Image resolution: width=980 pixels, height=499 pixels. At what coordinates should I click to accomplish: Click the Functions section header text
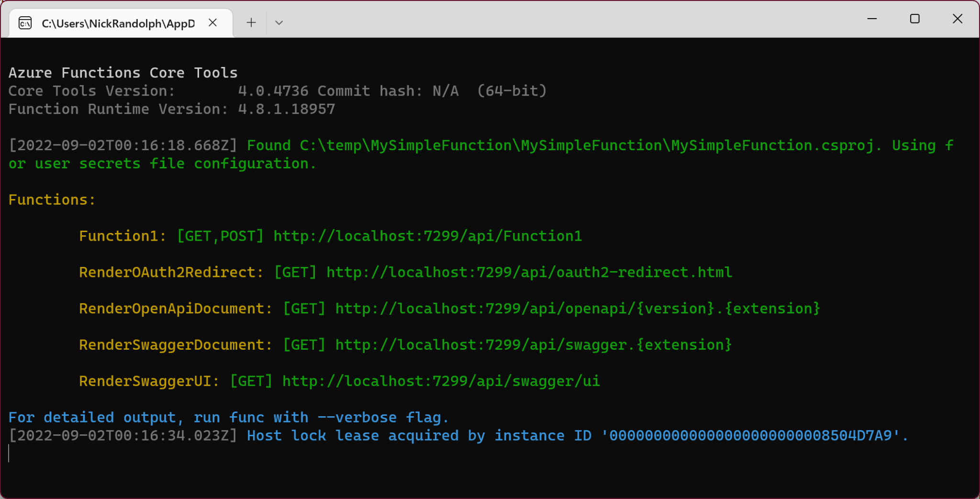pos(51,200)
